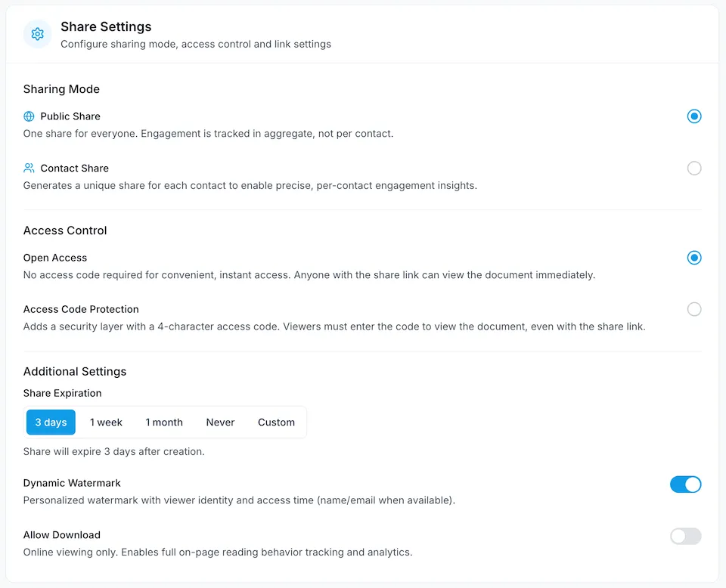Set share expiration to 1 week
This screenshot has height=588, width=726.
[106, 422]
